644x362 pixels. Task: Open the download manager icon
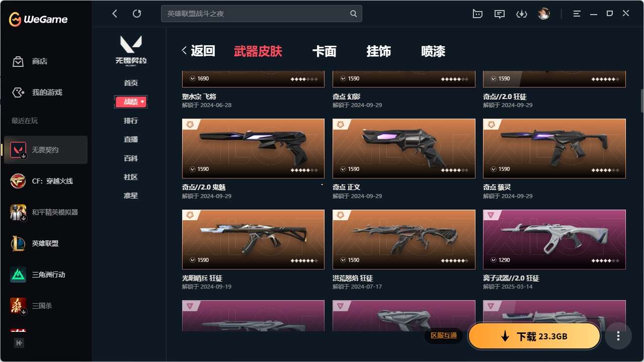522,14
